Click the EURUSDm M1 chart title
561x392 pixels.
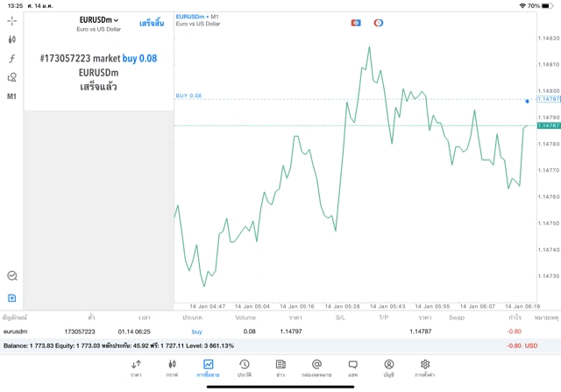(197, 17)
